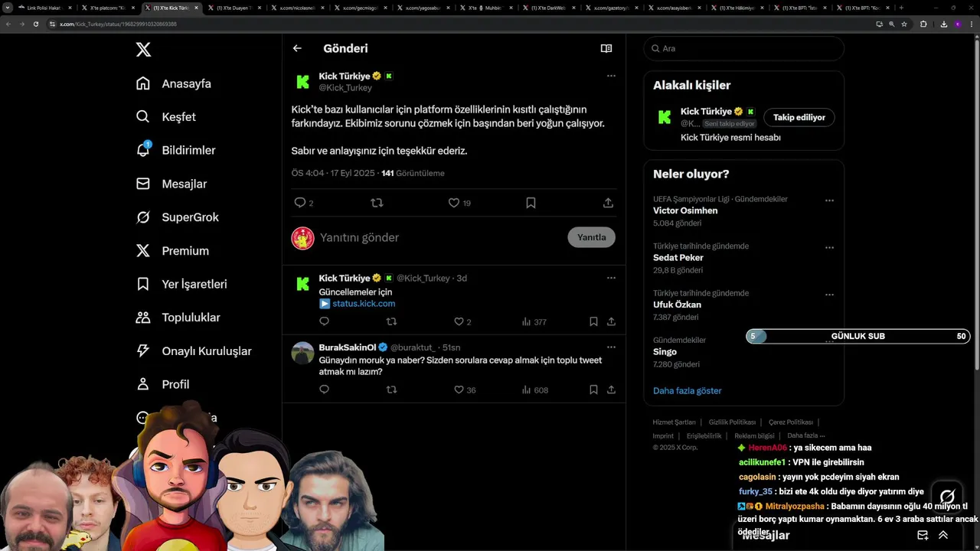Open Topluluklar communities
This screenshot has height=551, width=980.
[178, 318]
